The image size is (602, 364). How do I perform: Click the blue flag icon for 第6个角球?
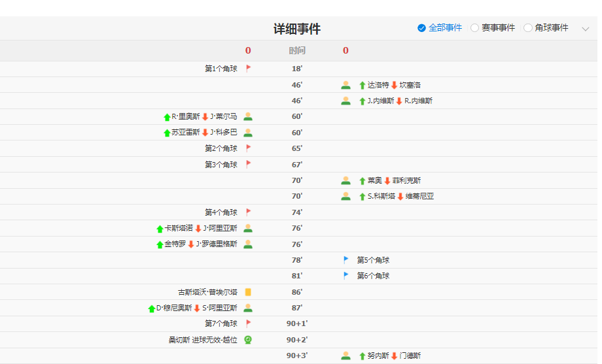(346, 275)
